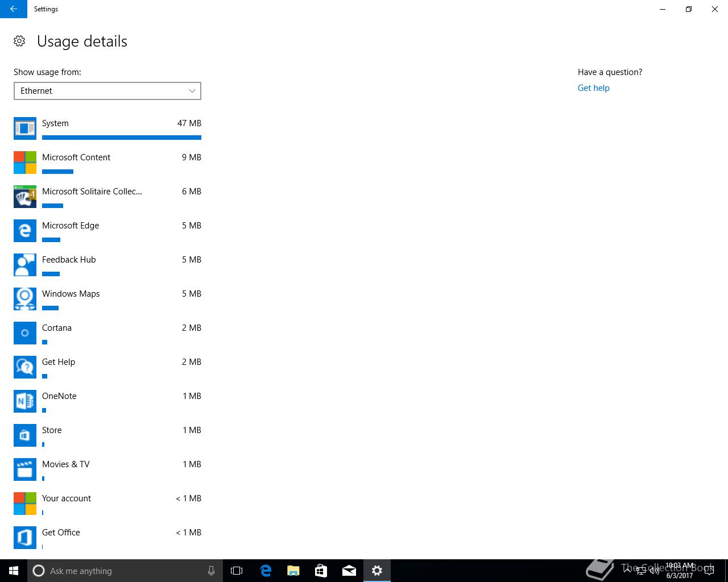Show hidden tray icons chevron
The image size is (728, 582).
pos(627,569)
